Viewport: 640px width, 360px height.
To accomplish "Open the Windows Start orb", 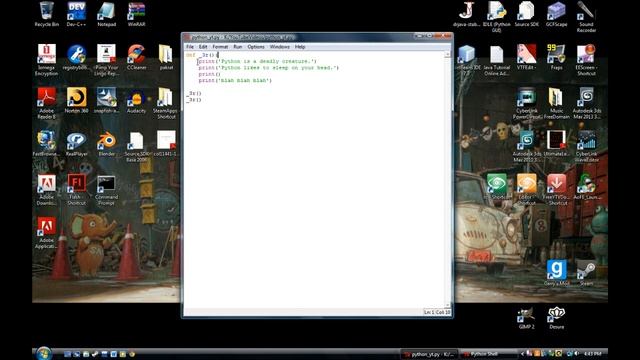I will pyautogui.click(x=44, y=353).
